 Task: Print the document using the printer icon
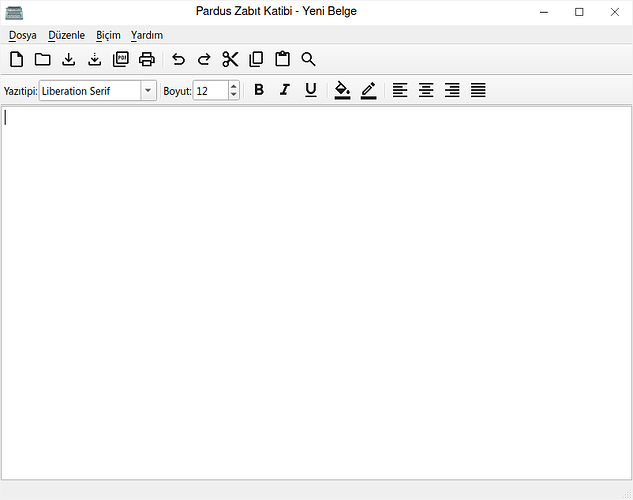(147, 59)
